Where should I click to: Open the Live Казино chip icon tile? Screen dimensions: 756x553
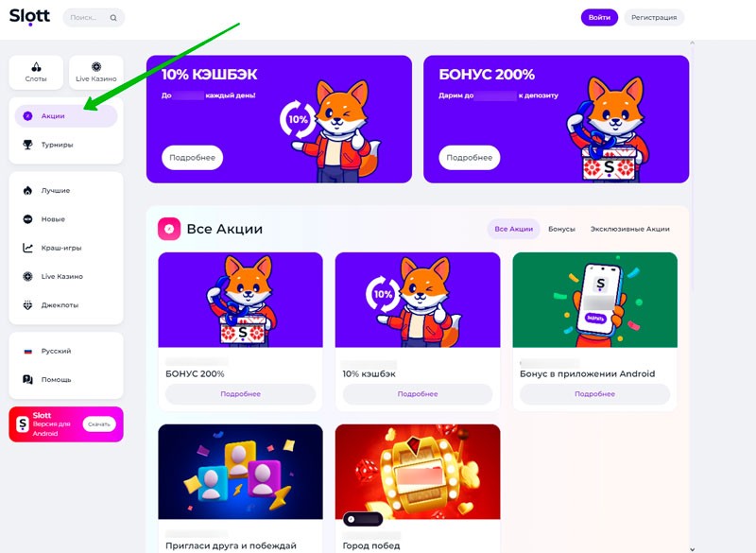96,73
